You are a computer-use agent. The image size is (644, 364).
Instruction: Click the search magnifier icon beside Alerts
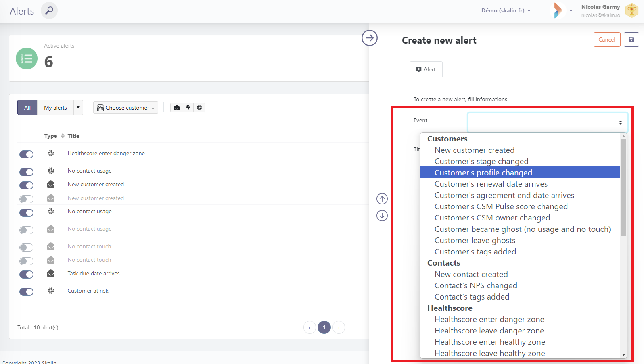(x=49, y=10)
